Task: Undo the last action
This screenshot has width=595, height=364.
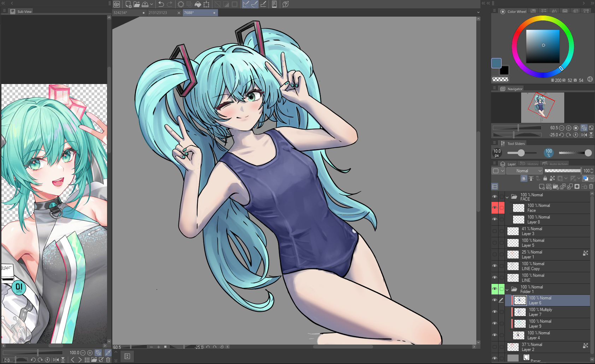Action: coord(161,4)
